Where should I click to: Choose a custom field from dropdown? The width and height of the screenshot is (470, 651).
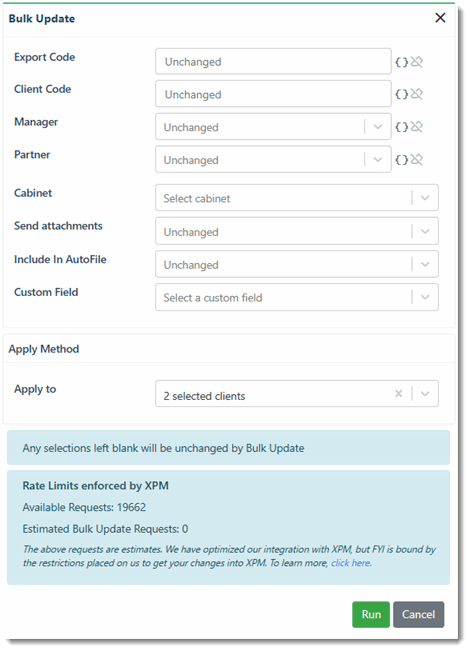pyautogui.click(x=297, y=297)
